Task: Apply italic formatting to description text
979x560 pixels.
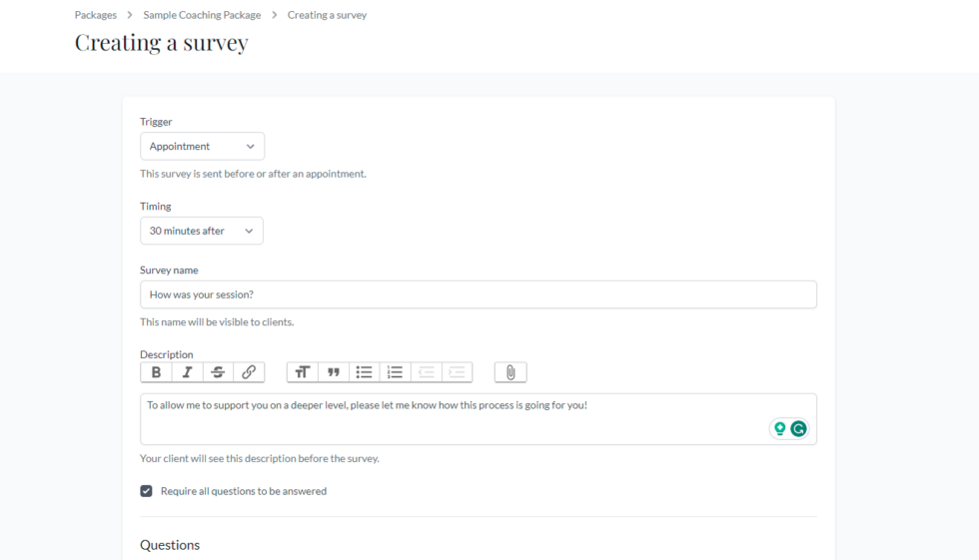Action: pyautogui.click(x=187, y=372)
